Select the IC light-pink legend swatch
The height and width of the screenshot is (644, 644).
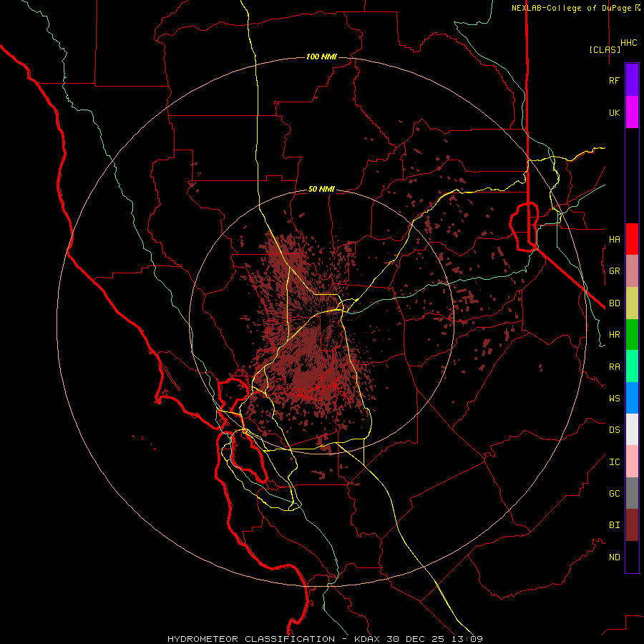pos(632,462)
